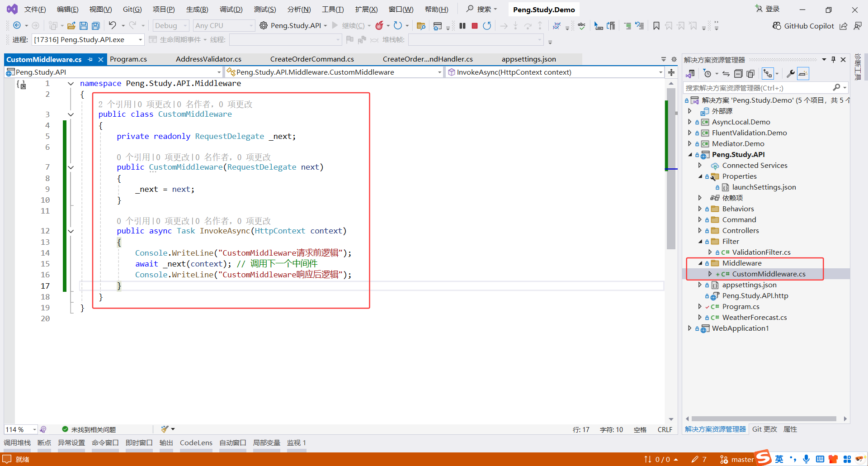868x466 pixels.
Task: Open the 调试(D) menu
Action: point(231,10)
